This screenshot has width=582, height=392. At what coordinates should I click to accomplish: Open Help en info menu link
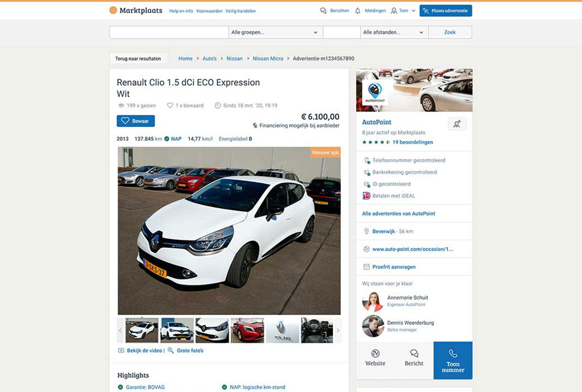pos(181,11)
